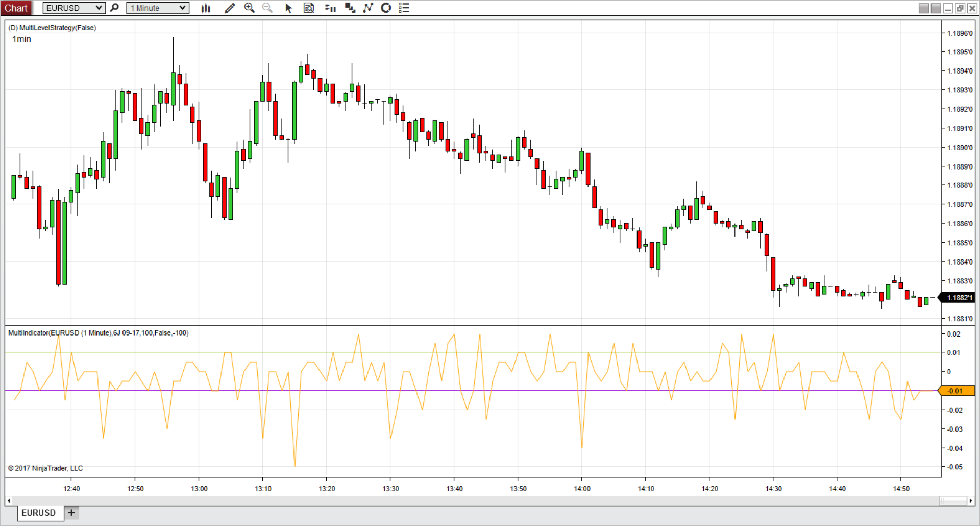
Task: Click the NinjaTrader copyright text
Action: [x=45, y=468]
